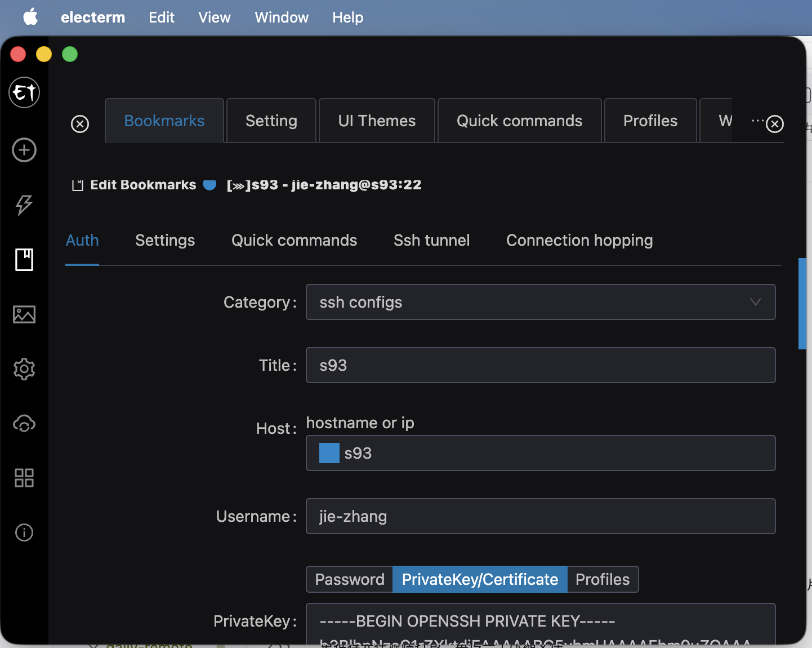Focus the Title input field
This screenshot has width=812, height=648.
pos(541,365)
